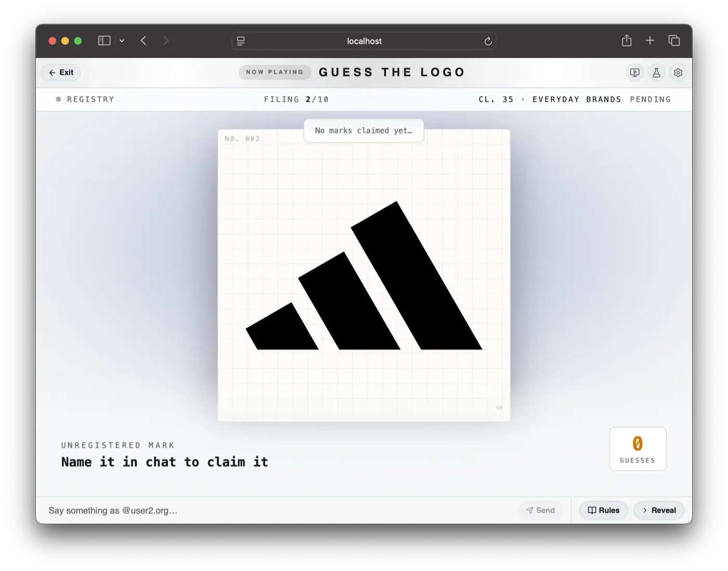The image size is (728, 571).
Task: Click the NO. 002 card label
Action: [x=242, y=139]
